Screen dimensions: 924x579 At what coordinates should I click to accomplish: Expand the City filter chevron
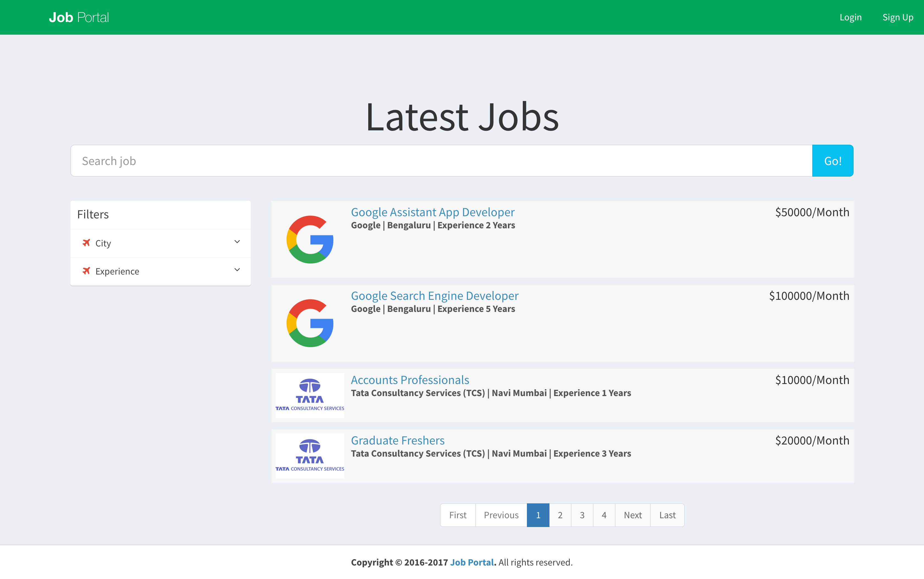point(237,242)
